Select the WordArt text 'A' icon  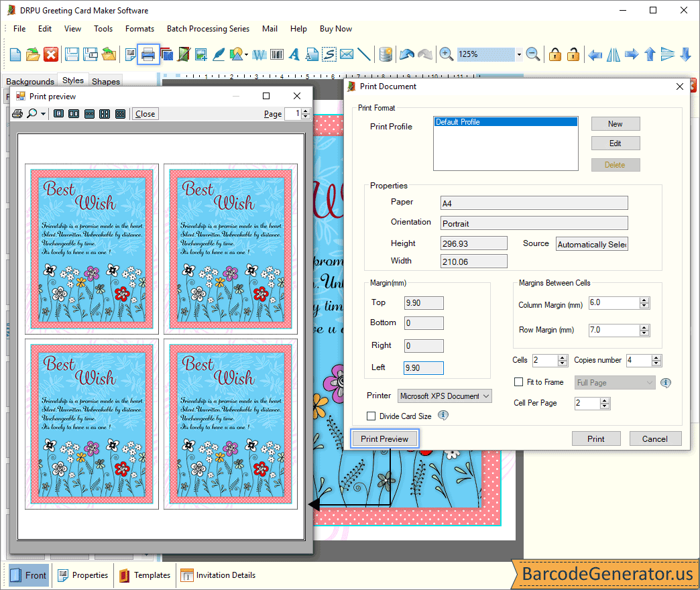tap(294, 54)
